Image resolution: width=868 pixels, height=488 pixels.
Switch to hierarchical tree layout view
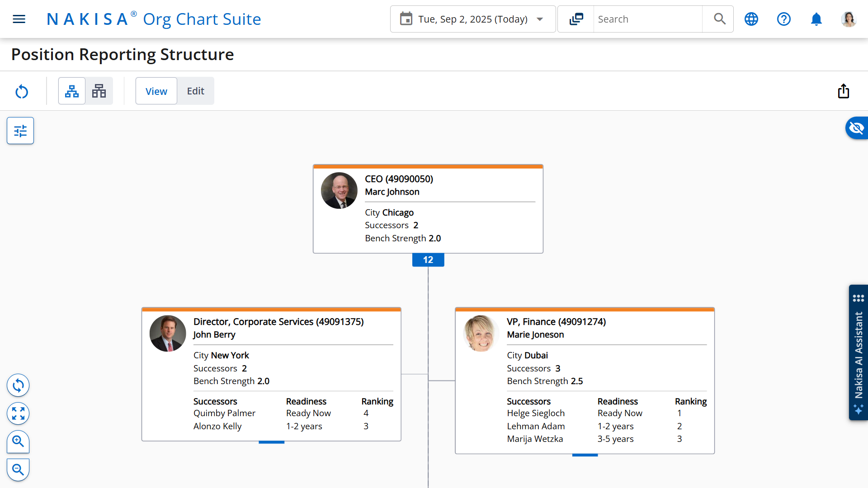tap(72, 91)
